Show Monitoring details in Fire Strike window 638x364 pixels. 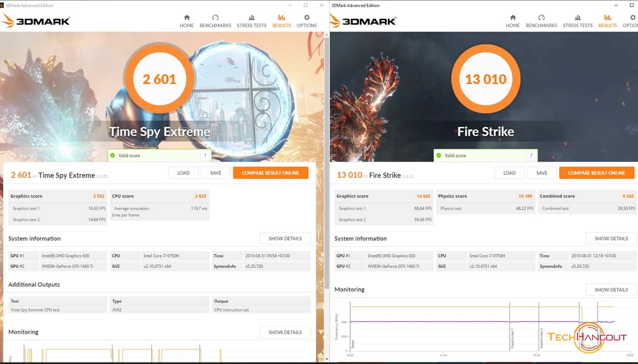[611, 290]
